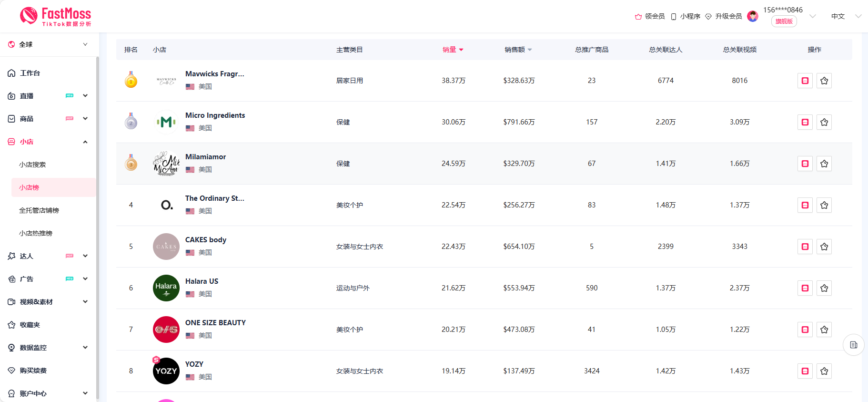Screen dimensions: 868x402
Task: Open the red detail icon for Milamiamor
Action: 805,164
